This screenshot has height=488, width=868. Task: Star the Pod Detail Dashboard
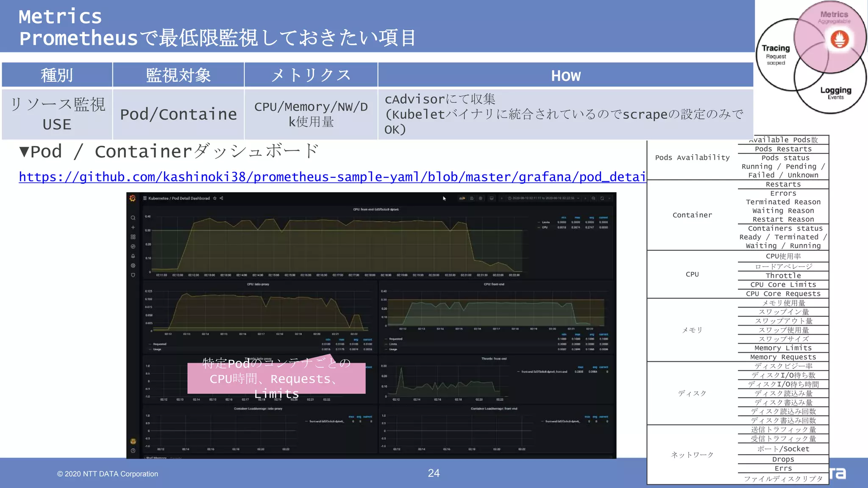coord(215,198)
